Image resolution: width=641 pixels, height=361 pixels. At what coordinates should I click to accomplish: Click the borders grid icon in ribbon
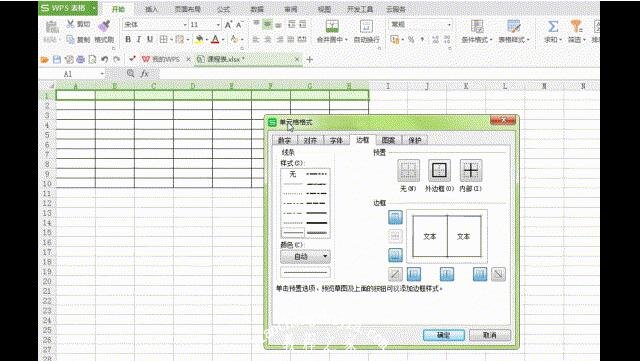pyautogui.click(x=163, y=39)
